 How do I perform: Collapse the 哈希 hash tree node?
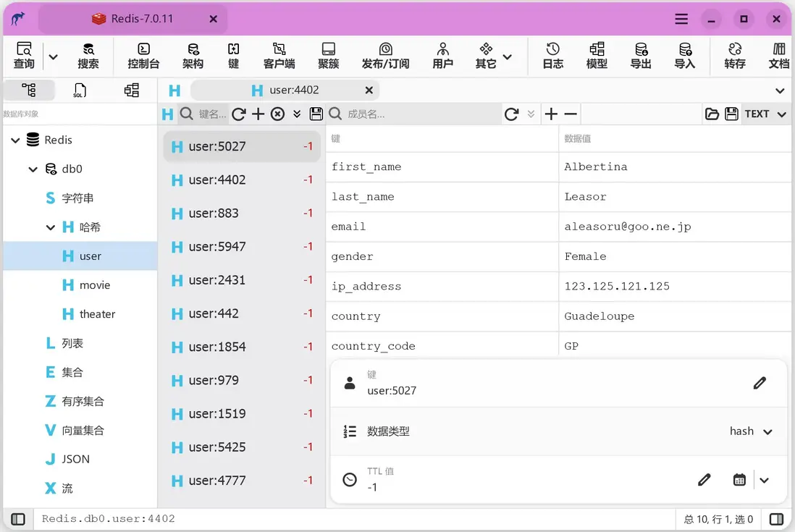coord(51,227)
